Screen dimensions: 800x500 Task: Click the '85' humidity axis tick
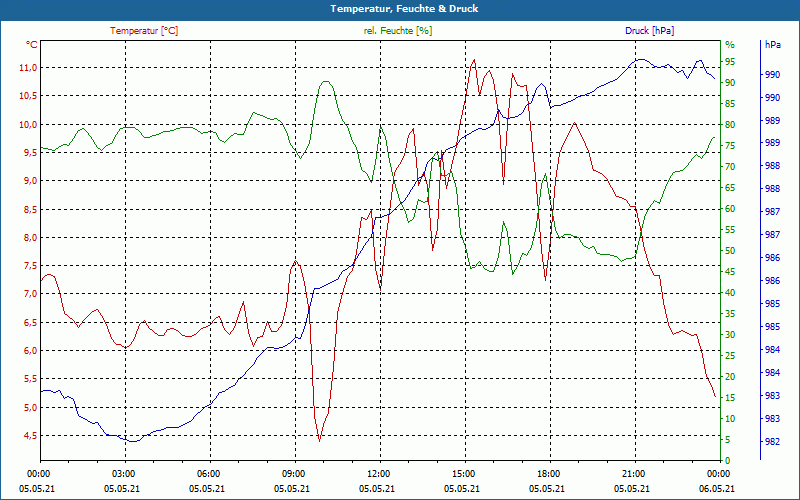730,104
